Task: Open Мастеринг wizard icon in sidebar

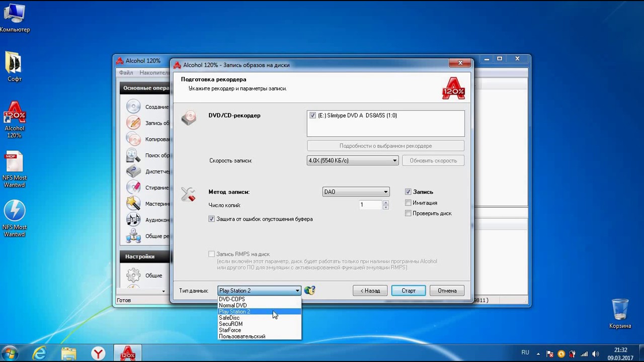Action: (133, 204)
